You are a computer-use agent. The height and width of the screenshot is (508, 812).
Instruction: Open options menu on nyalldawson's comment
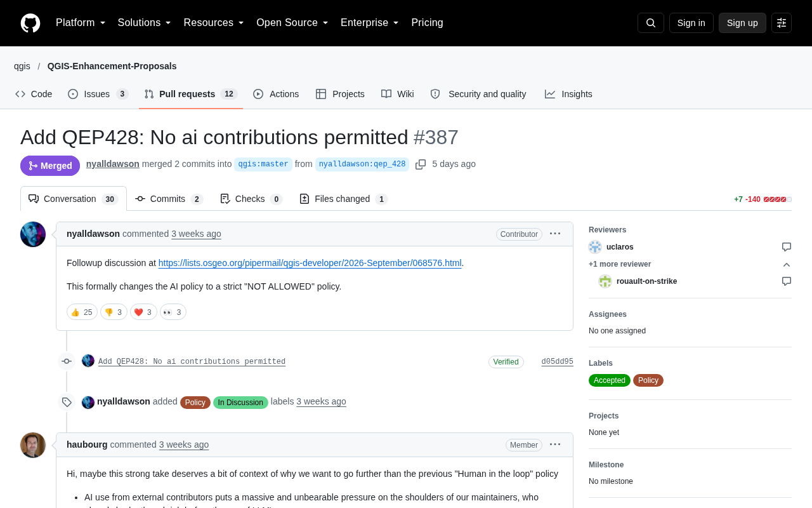pyautogui.click(x=555, y=234)
